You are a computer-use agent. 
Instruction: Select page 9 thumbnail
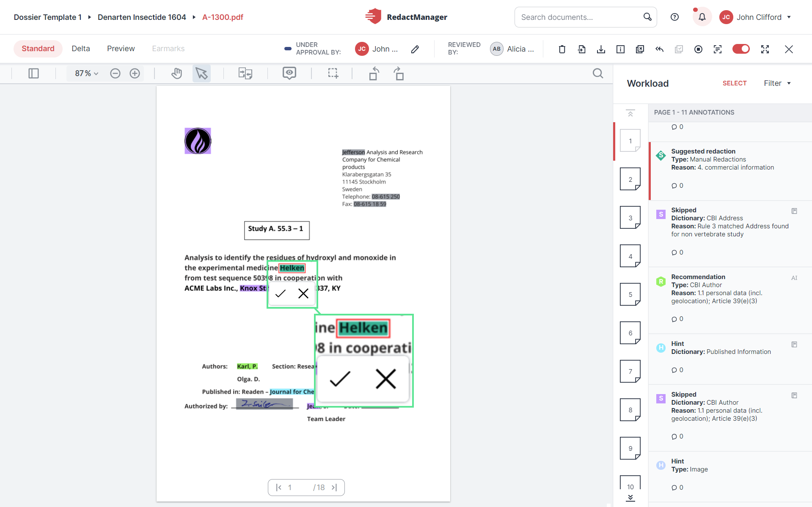[x=630, y=448]
